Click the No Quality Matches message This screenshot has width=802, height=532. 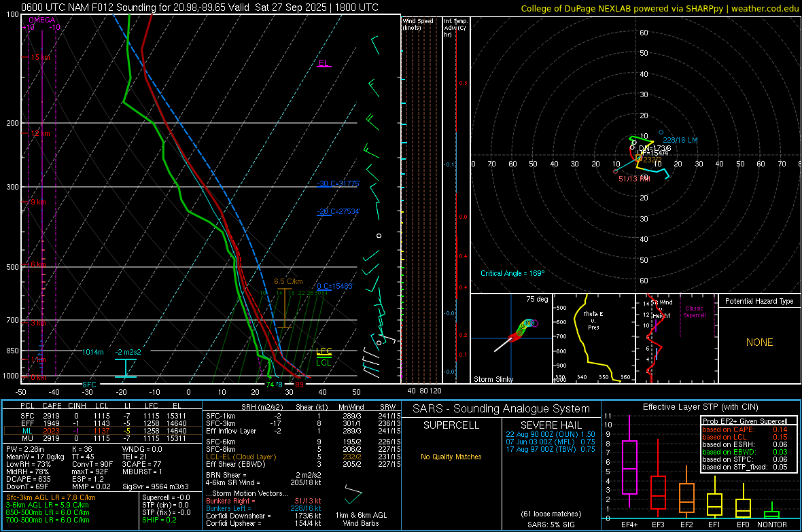451,457
